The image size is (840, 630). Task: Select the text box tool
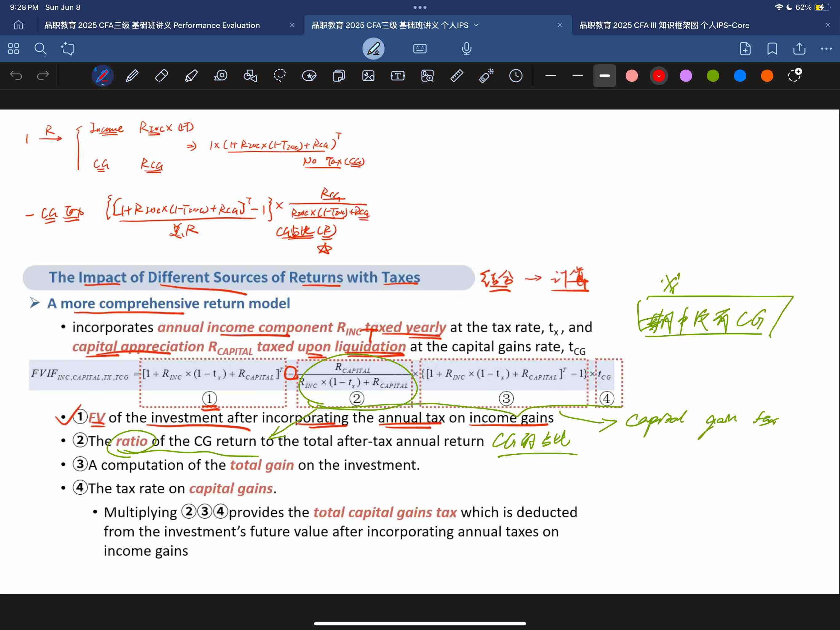coord(398,76)
